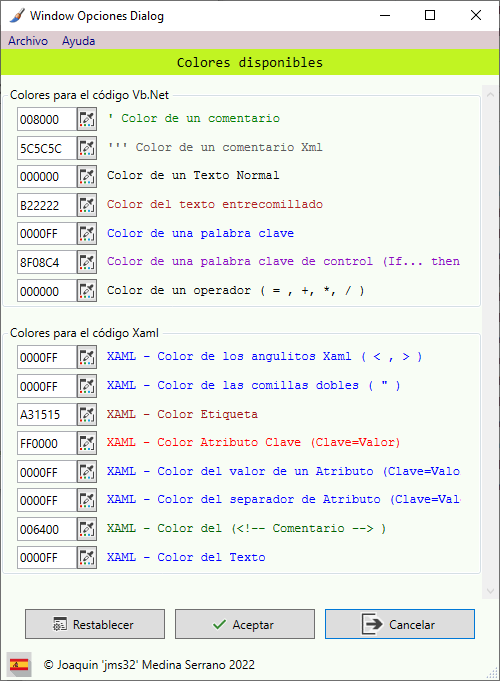Click color picker icon beside 5C5C5C field
The width and height of the screenshot is (500, 681).
point(87,148)
